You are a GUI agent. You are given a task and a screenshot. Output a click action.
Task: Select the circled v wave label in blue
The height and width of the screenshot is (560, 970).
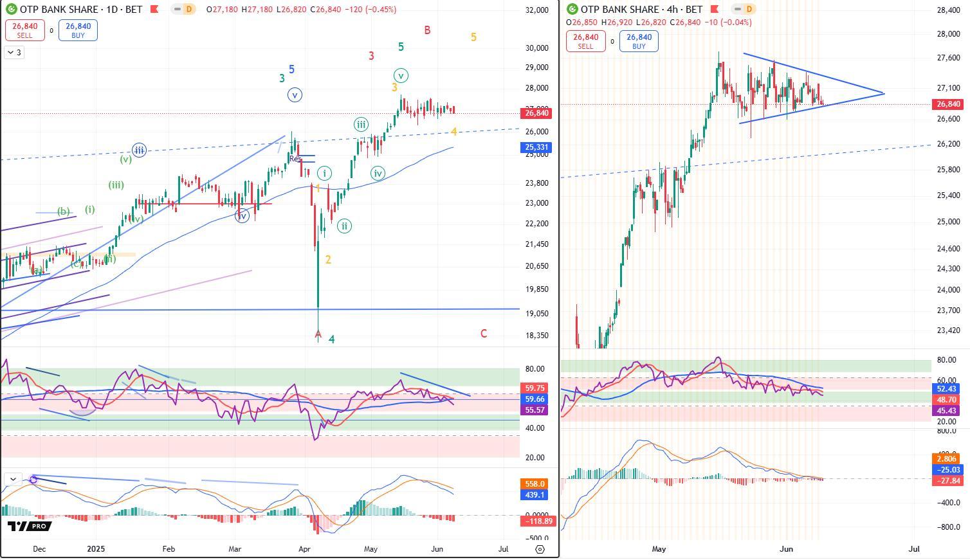(295, 95)
